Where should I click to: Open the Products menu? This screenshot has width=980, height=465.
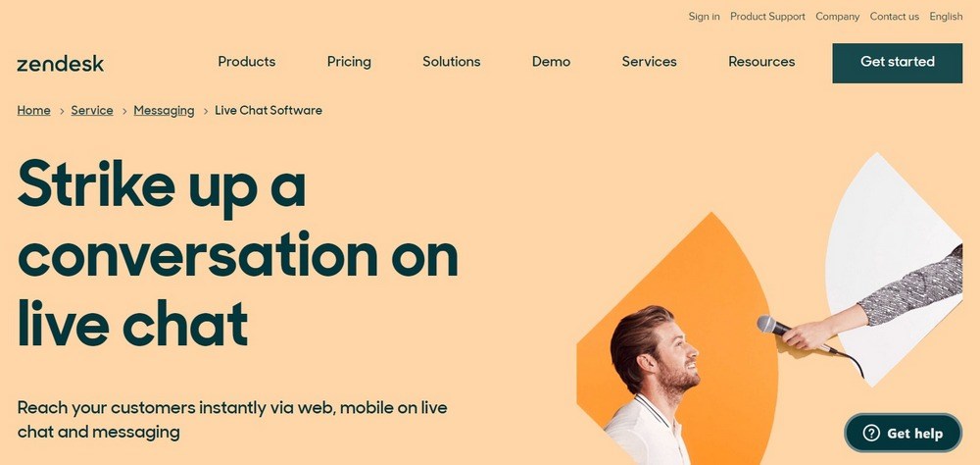point(247,62)
